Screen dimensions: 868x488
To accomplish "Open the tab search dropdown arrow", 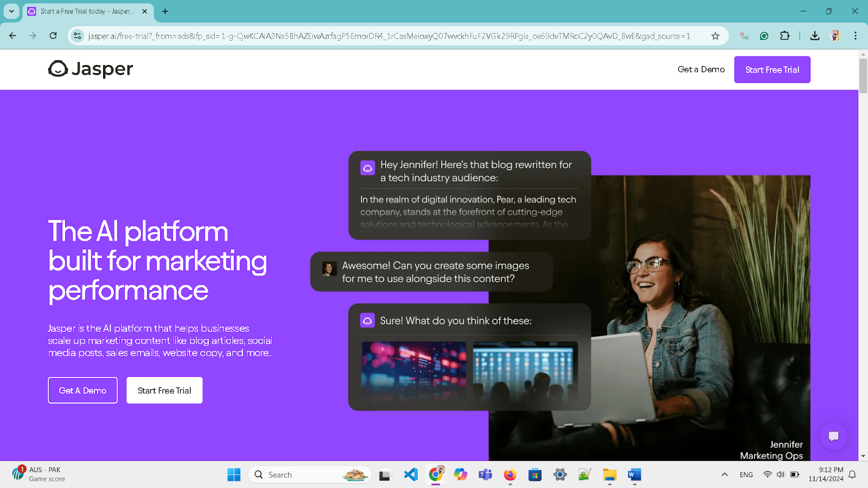I will point(11,11).
